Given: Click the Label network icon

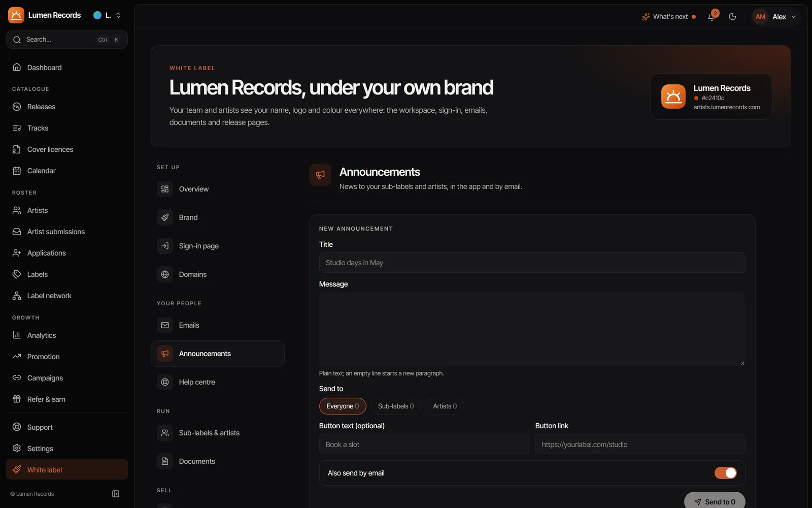Looking at the screenshot, I should pyautogui.click(x=17, y=296).
